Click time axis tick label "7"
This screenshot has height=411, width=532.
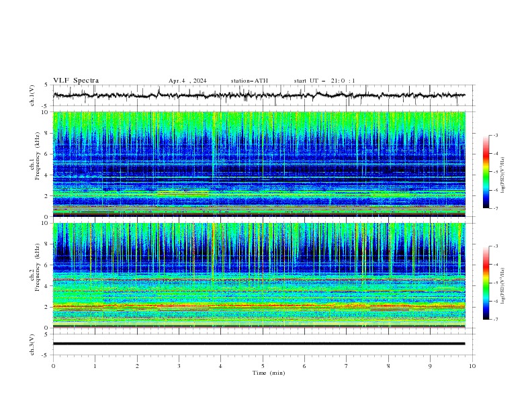point(347,366)
